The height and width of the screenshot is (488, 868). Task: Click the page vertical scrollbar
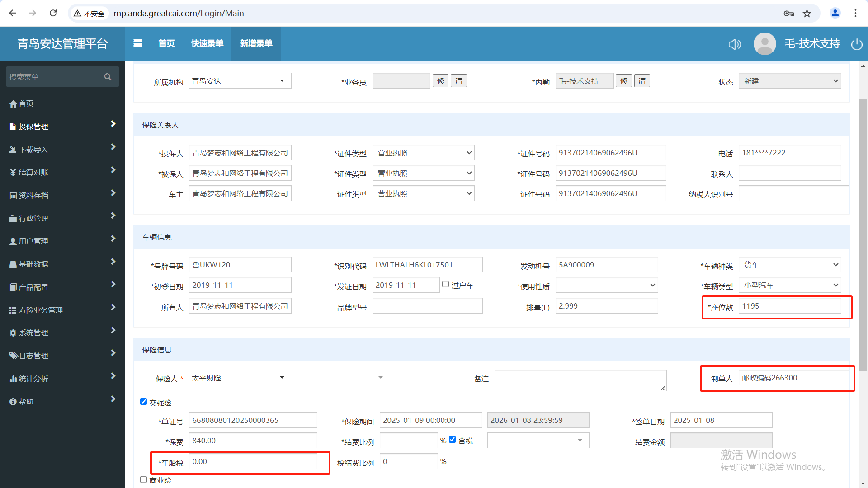(863, 235)
